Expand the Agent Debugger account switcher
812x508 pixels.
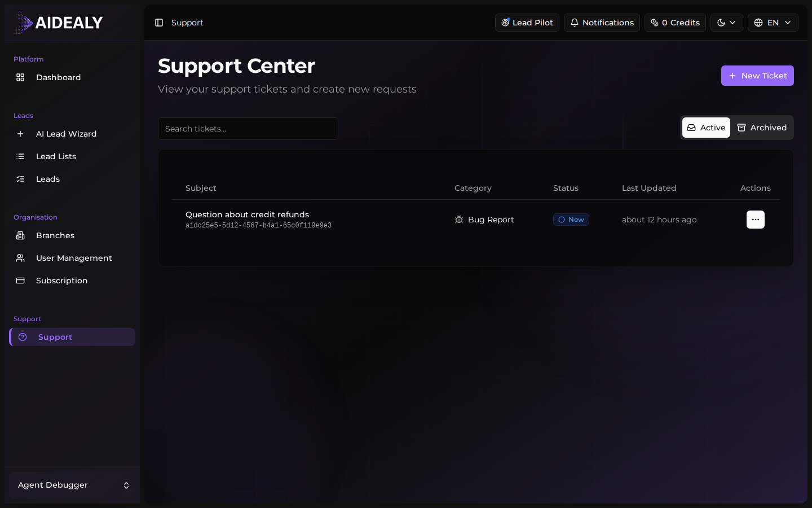click(x=72, y=485)
